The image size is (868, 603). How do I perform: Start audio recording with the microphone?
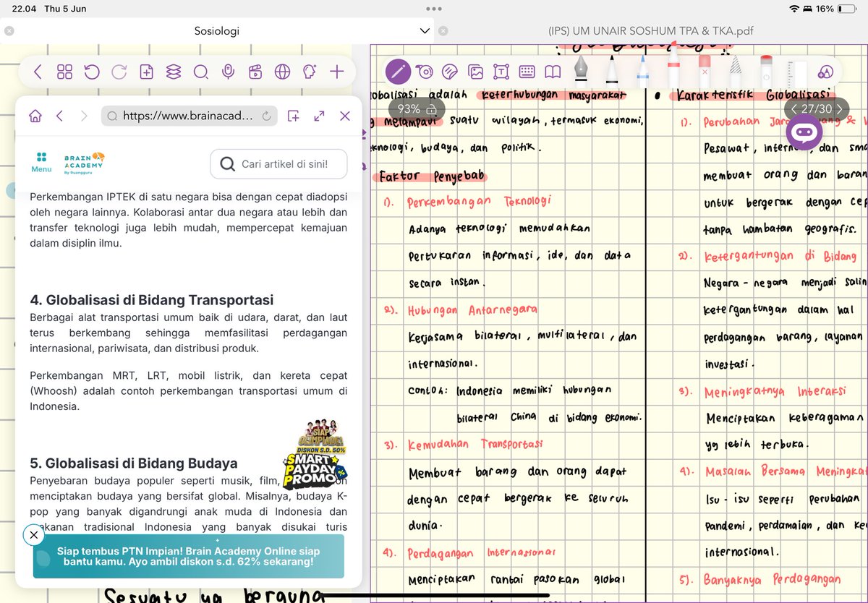tap(228, 72)
